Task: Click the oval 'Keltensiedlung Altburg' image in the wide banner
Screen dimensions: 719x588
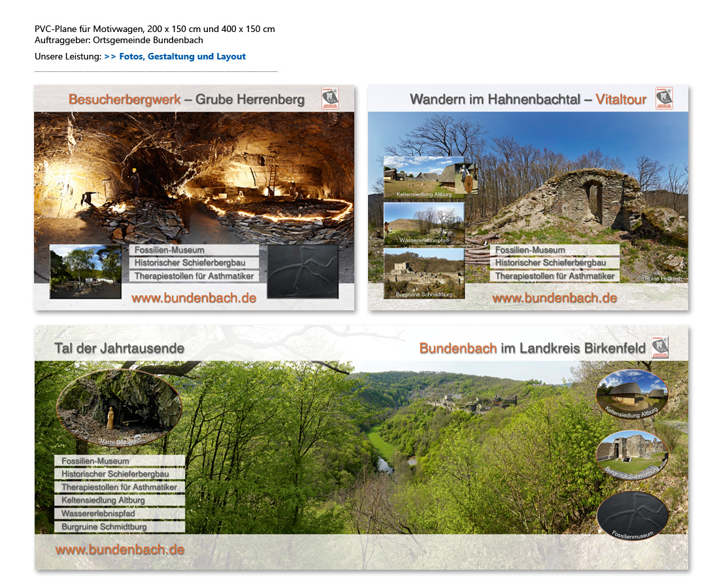Action: [x=632, y=394]
